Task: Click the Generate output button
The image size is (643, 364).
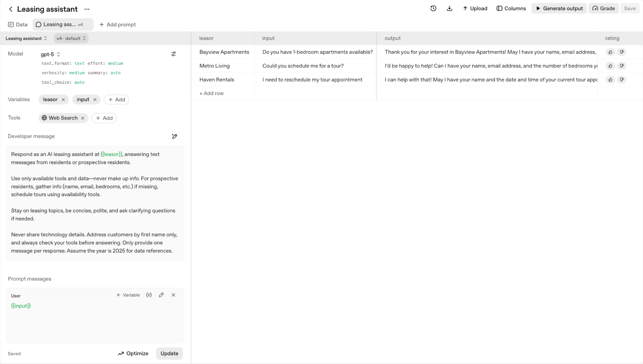Action: click(559, 8)
